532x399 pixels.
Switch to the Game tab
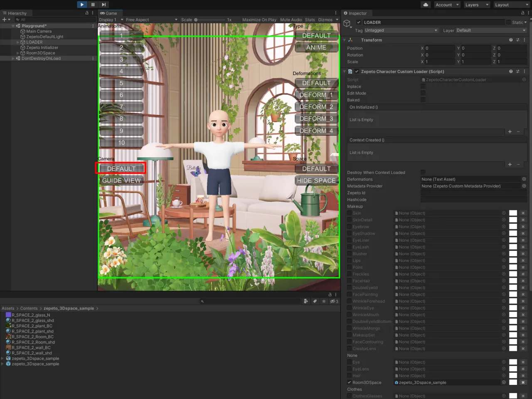[x=109, y=13]
